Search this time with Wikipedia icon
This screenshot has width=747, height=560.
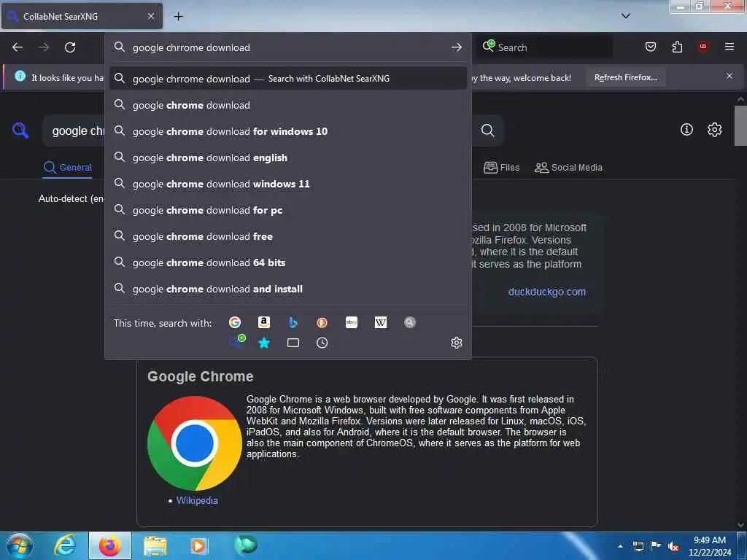pos(381,322)
